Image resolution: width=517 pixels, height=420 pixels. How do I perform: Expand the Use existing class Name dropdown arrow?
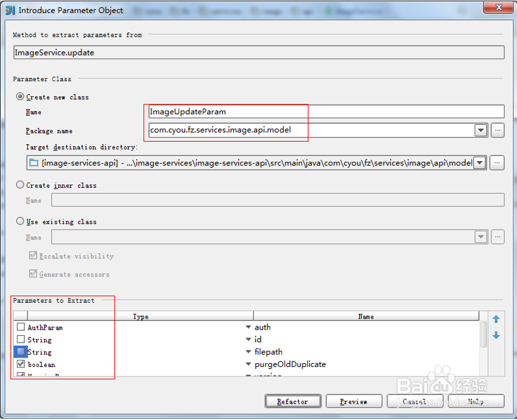click(x=481, y=237)
